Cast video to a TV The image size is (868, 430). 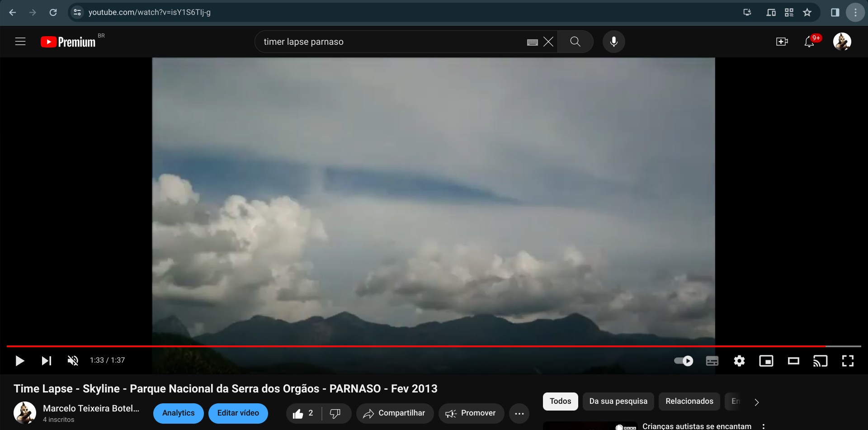(820, 361)
